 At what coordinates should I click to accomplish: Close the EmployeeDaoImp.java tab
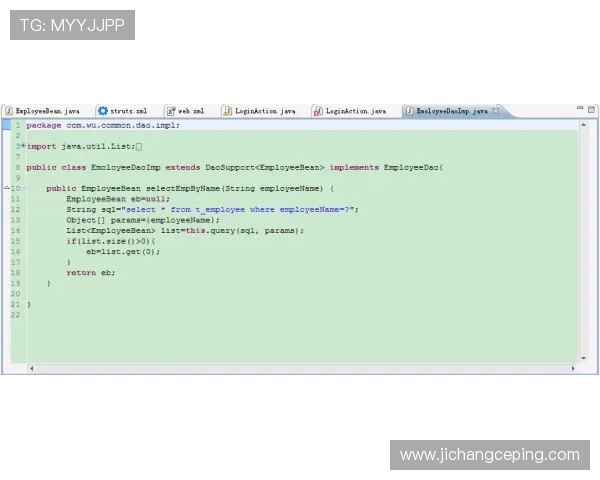(496, 111)
